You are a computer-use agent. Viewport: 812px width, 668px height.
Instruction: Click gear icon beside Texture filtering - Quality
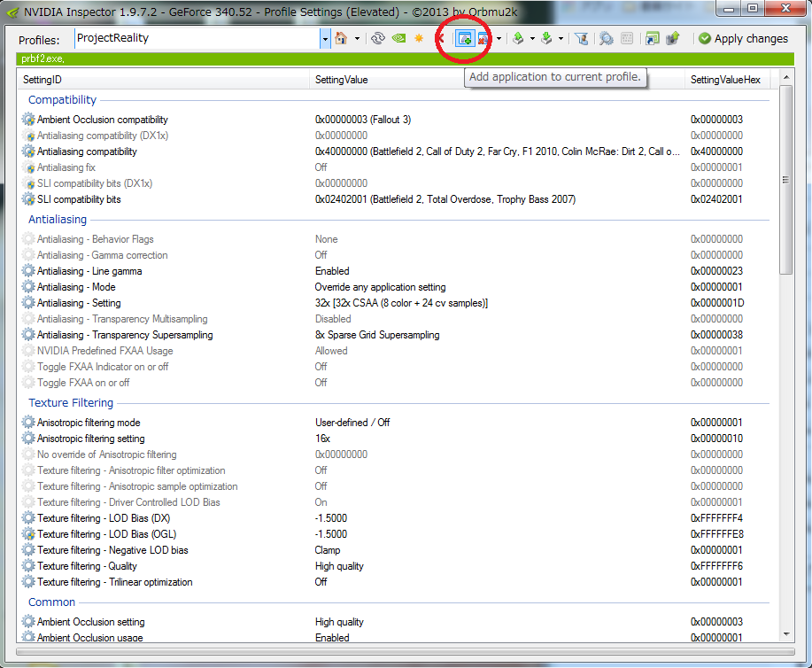coord(28,566)
